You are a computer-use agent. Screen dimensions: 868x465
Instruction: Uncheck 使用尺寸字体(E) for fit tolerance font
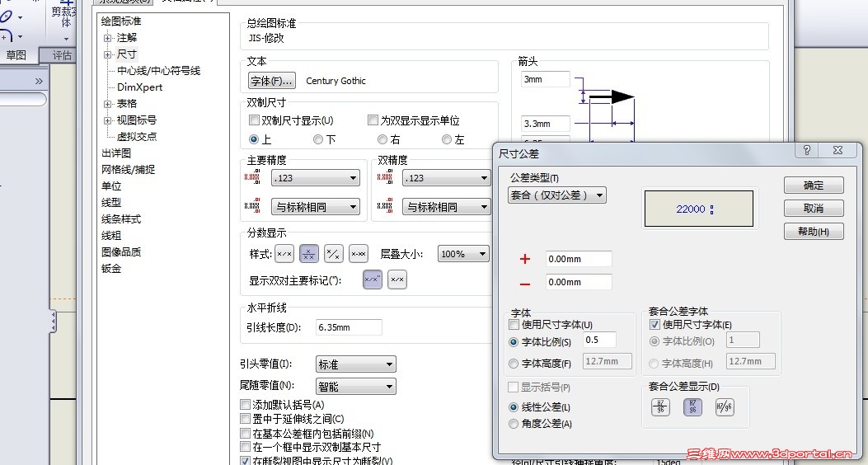pos(655,325)
